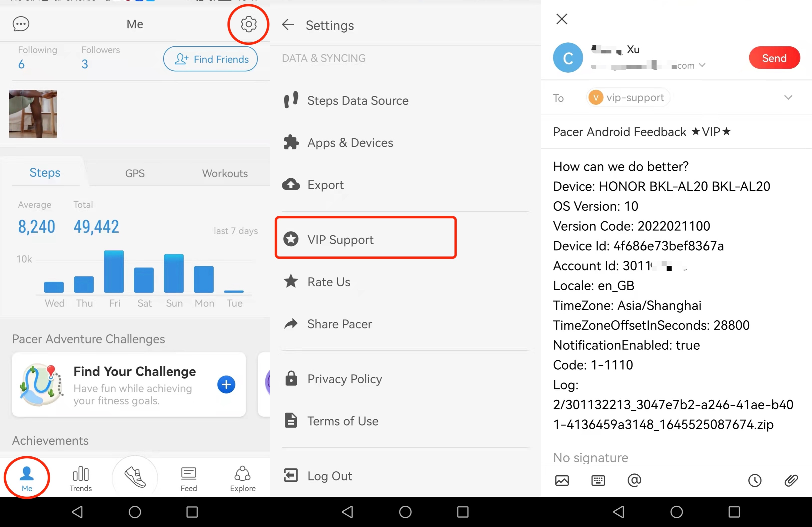Switch to the GPS tab
The width and height of the screenshot is (812, 527).
[135, 173]
